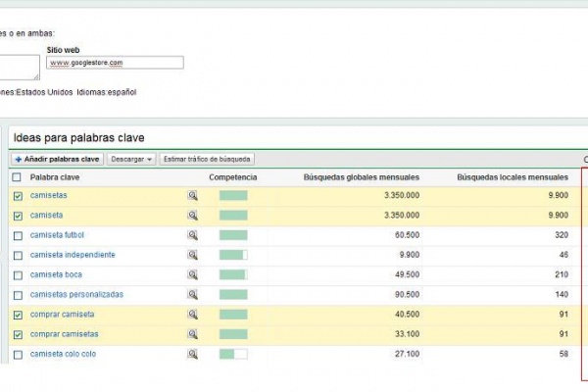The image size is (588, 392).
Task: Click magnifier icon for camiseta boca
Action: tap(193, 274)
